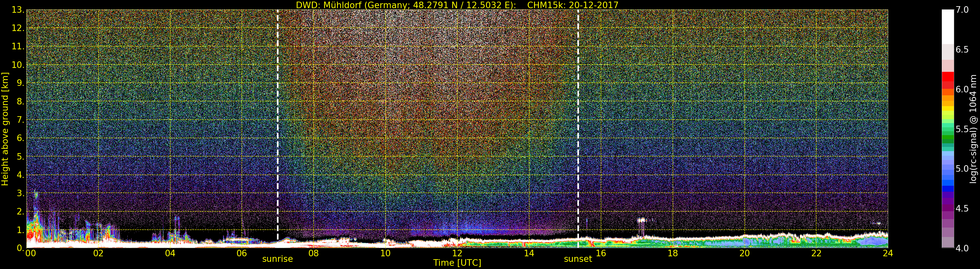Viewport: 980px width, 269px height.
Task: Click the '10.' tick on the height axis
Action: tap(18, 65)
